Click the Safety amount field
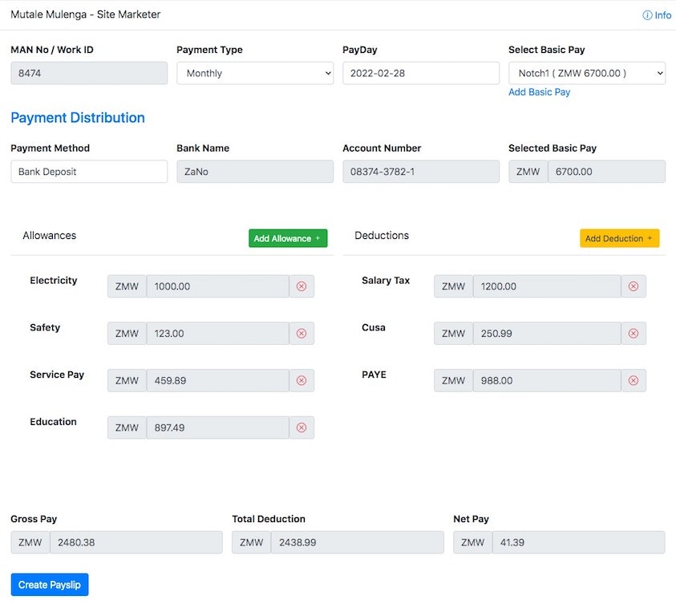Image resolution: width=676 pixels, height=616 pixels. [x=218, y=334]
